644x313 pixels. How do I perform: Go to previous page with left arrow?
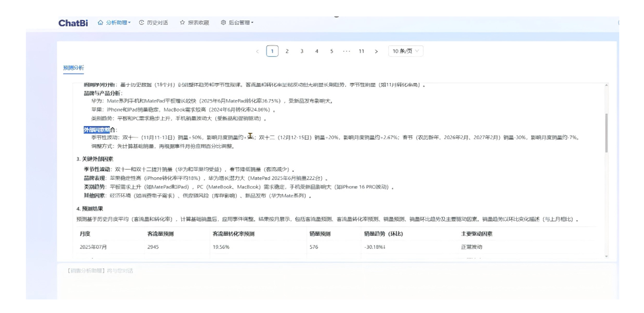pyautogui.click(x=258, y=51)
